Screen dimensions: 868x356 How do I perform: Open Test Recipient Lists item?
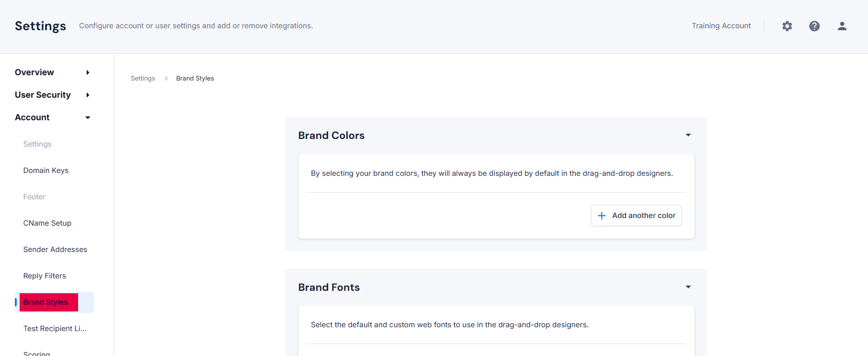tap(55, 329)
